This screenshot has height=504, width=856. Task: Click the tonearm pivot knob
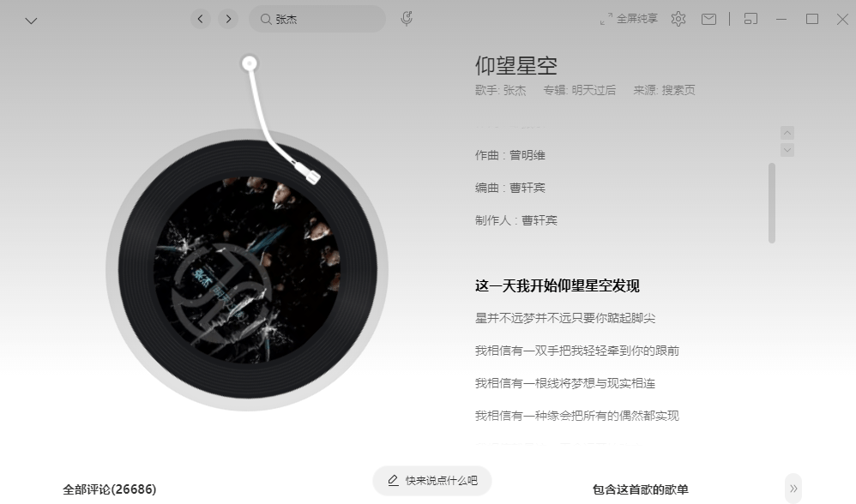tap(250, 63)
